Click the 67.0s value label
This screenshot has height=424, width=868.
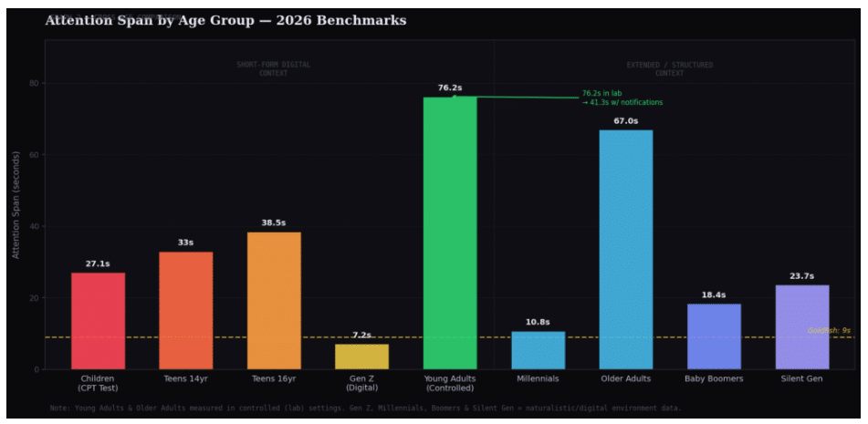point(626,121)
